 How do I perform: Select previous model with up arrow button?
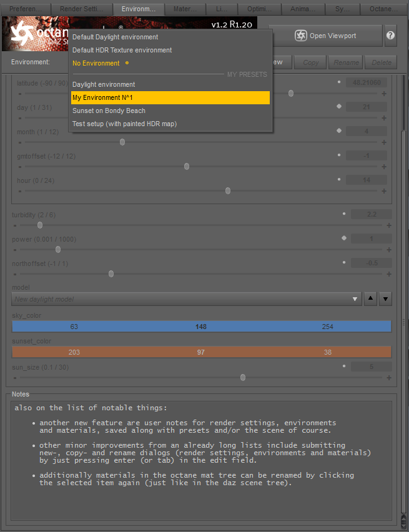tap(370, 299)
